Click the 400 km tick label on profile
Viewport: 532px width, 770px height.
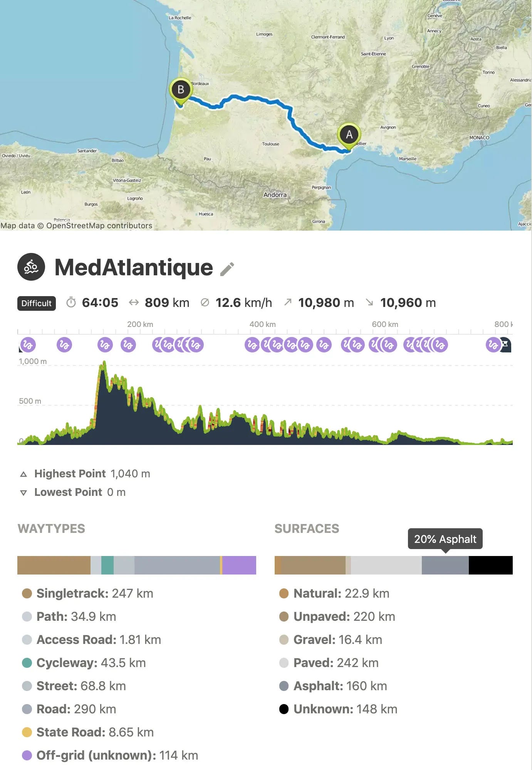tap(262, 324)
